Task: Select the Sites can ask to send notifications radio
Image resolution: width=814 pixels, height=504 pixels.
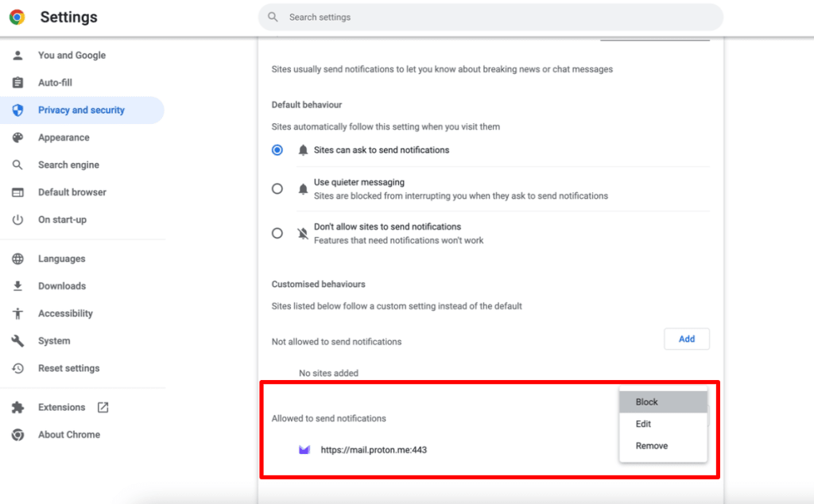Action: [277, 149]
